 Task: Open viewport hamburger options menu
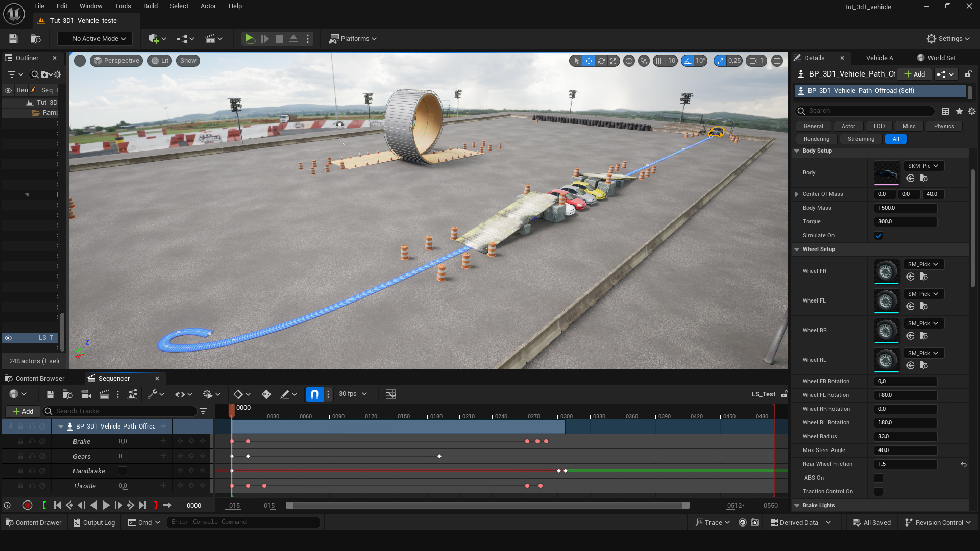point(80,61)
